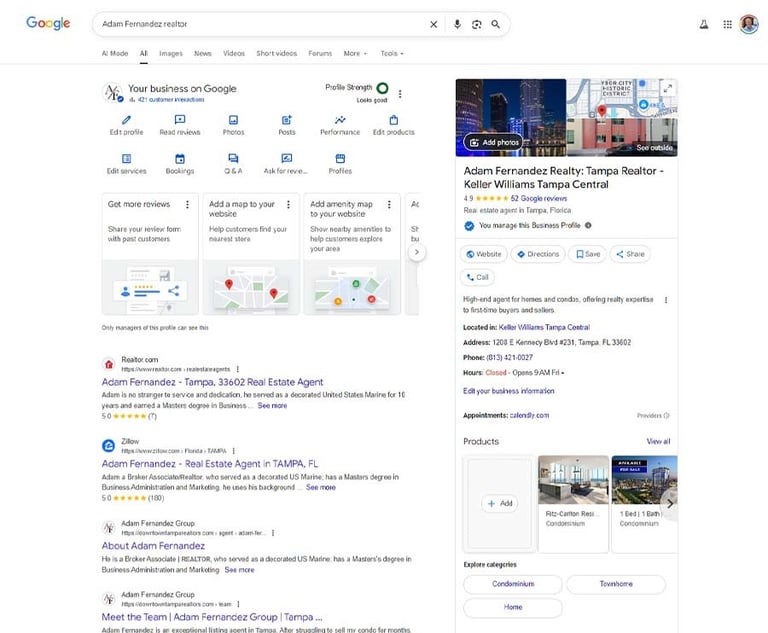Switch to Short videos tab
The width and height of the screenshot is (768, 633).
tap(277, 53)
